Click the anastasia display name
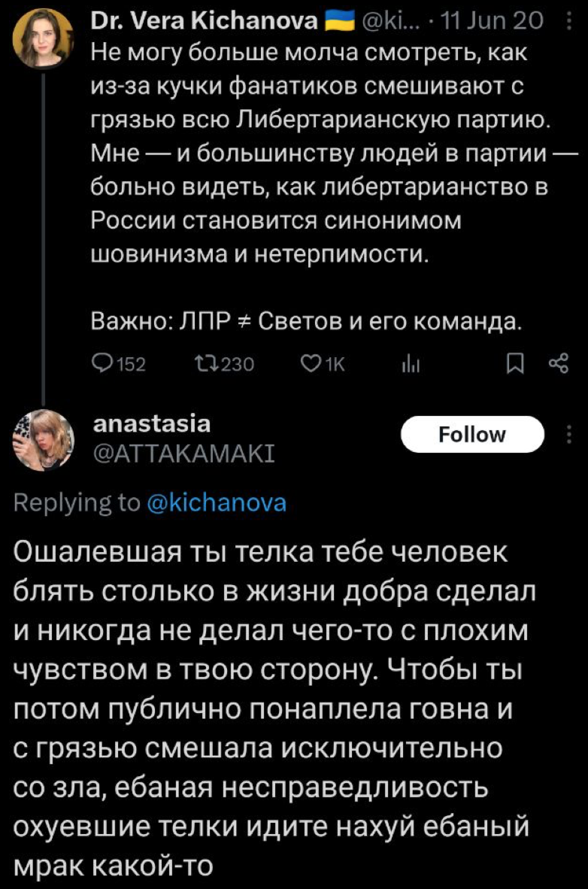 (150, 424)
